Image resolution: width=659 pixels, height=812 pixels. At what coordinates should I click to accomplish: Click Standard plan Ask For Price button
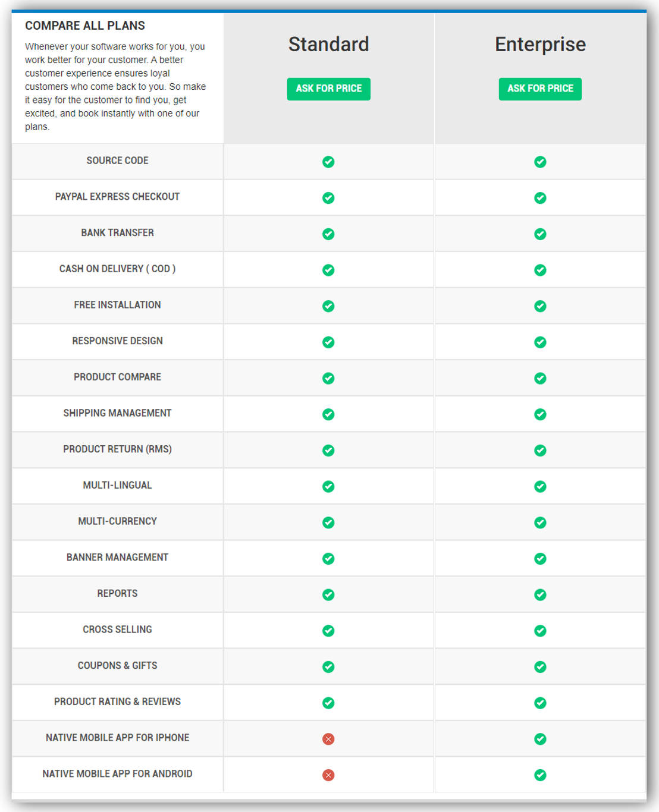click(328, 89)
